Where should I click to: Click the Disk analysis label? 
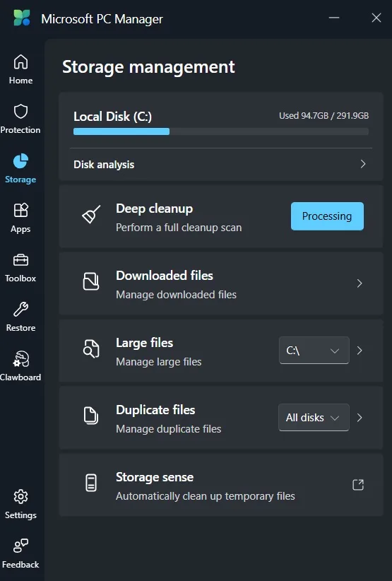click(104, 165)
